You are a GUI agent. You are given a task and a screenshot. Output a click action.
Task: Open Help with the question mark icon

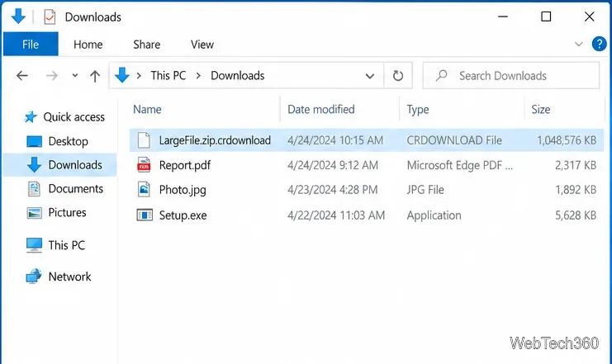coord(599,44)
